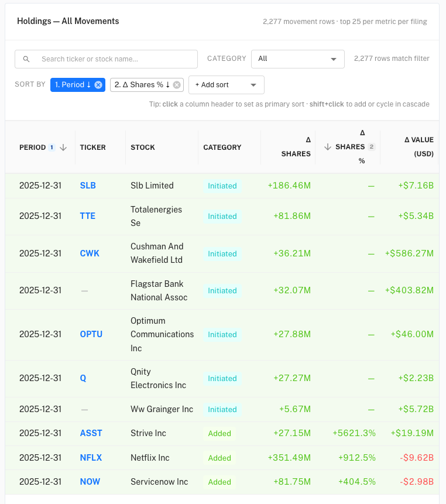This screenshot has width=446, height=504.
Task: Click the Netflix Inc stock name
Action: [150, 458]
